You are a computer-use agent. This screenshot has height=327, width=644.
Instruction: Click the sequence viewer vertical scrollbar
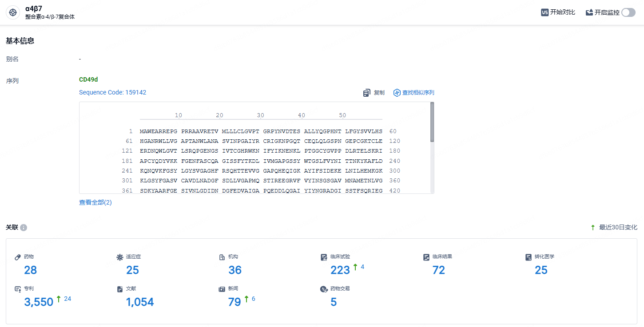(x=432, y=122)
